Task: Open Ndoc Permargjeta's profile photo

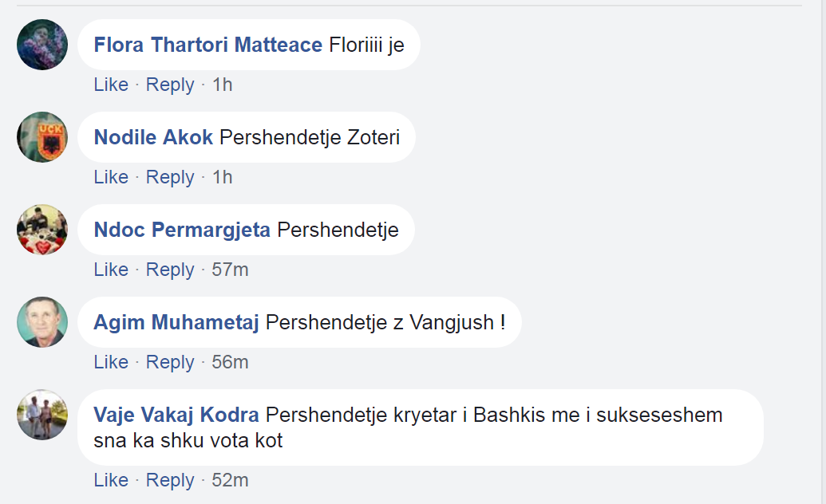Action: click(42, 230)
